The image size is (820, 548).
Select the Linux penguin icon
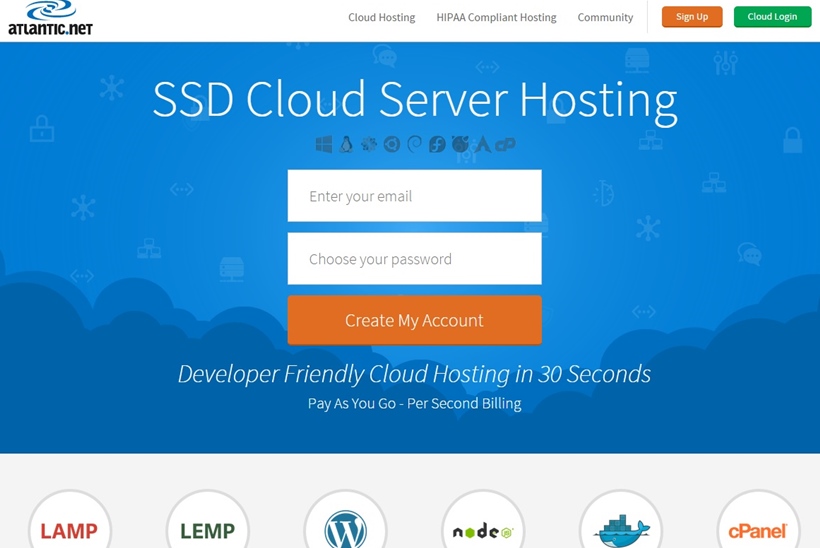(346, 144)
